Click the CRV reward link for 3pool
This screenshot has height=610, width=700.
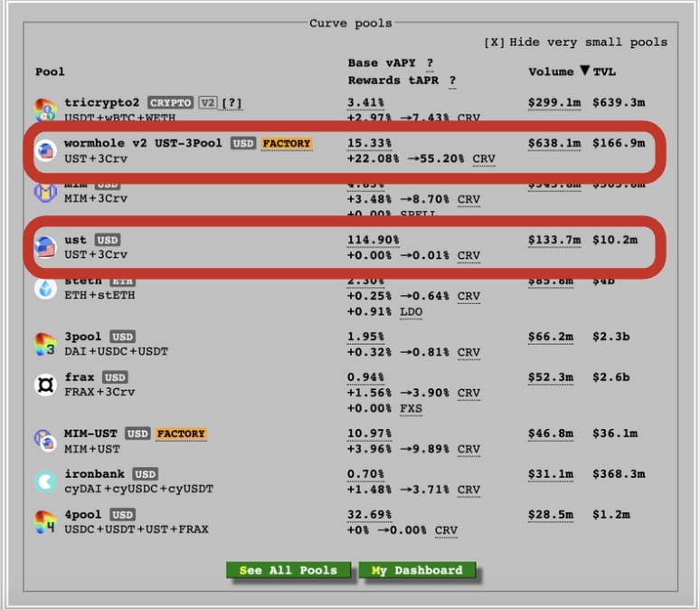[468, 352]
